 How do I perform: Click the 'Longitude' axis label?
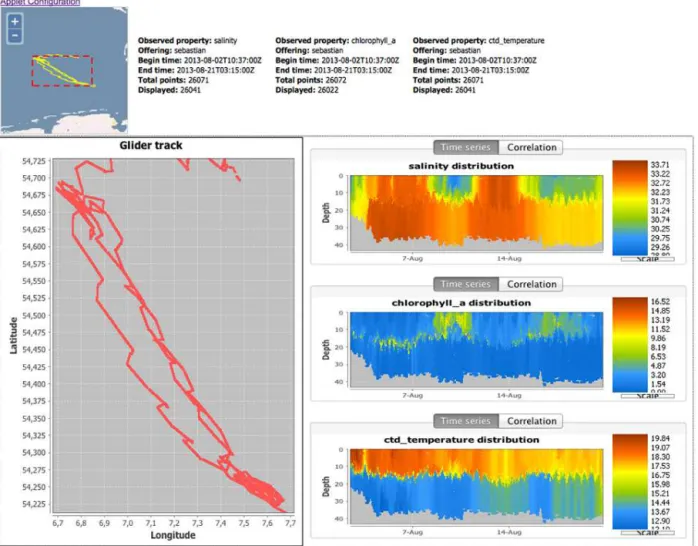click(x=173, y=535)
